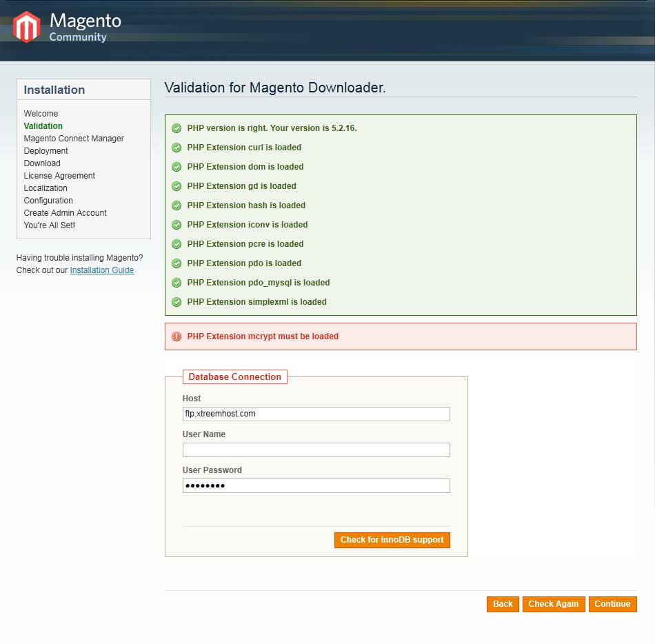This screenshot has width=655, height=644.
Task: Click 'PHP Extension mcrypt must be loaded' text
Action: (263, 336)
